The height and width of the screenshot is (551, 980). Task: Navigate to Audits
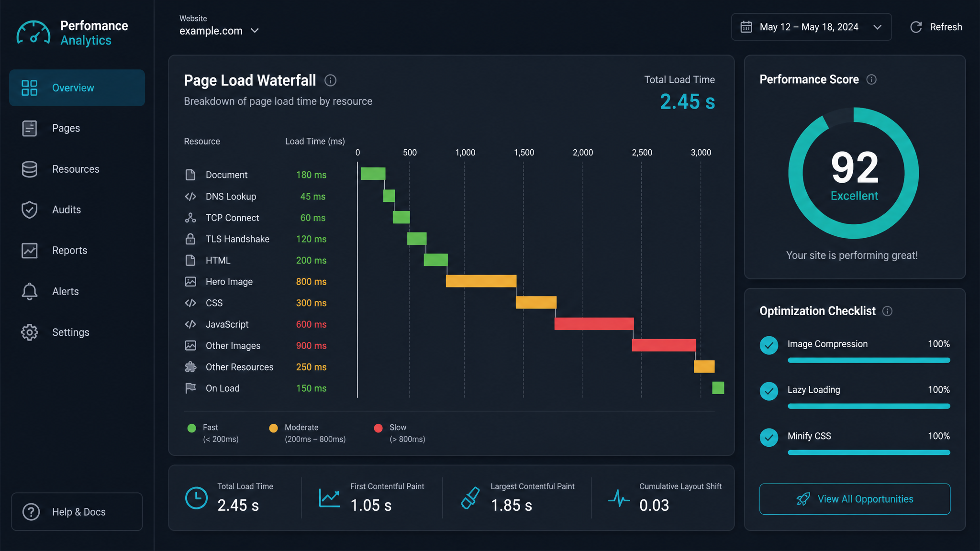pyautogui.click(x=77, y=209)
